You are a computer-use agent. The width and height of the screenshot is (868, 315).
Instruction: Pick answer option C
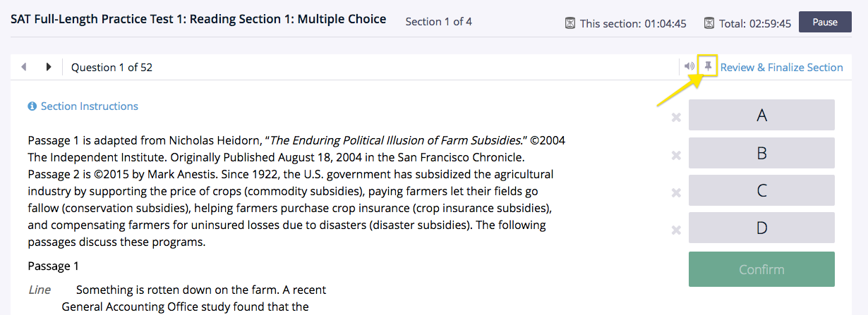click(x=761, y=190)
